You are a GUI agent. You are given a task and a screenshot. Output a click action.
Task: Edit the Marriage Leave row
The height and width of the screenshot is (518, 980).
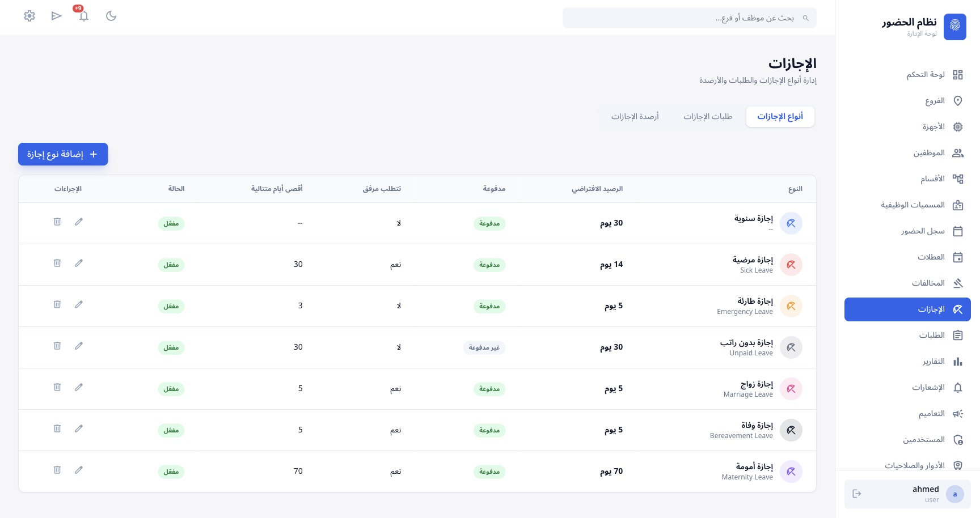[79, 387]
